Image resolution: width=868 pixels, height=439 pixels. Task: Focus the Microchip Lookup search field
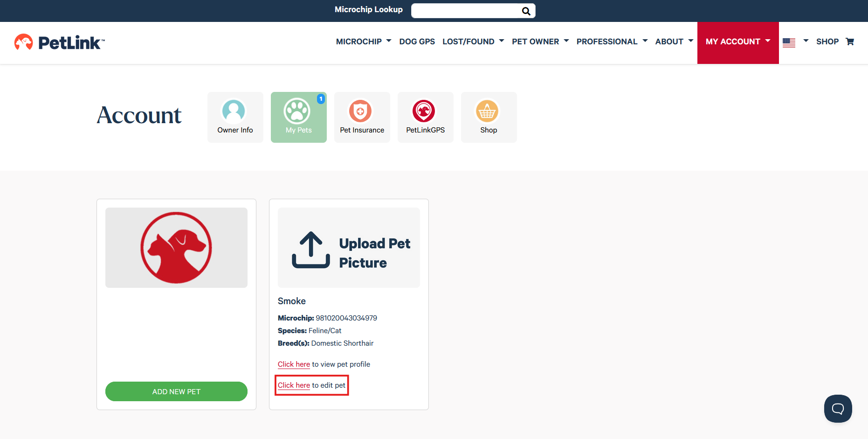pos(466,11)
